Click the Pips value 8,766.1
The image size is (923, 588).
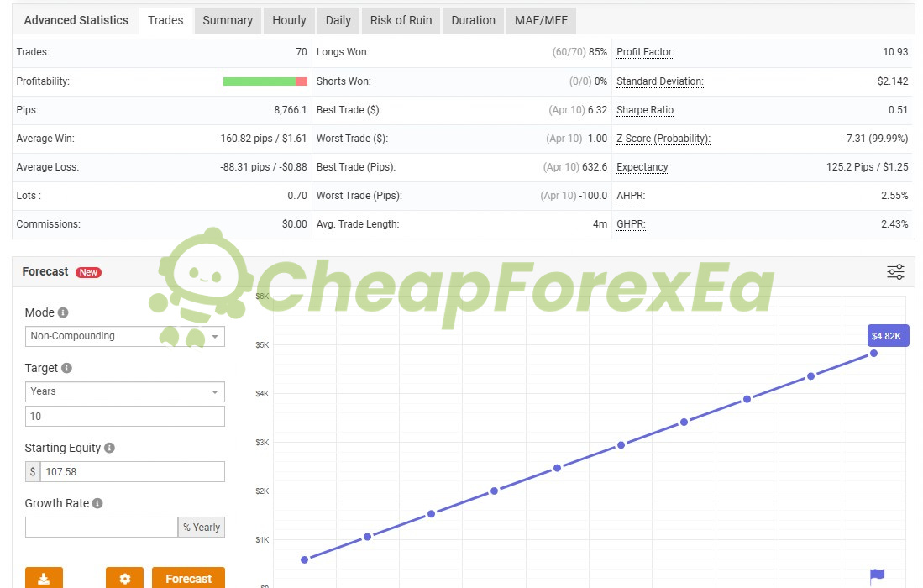[x=291, y=110]
